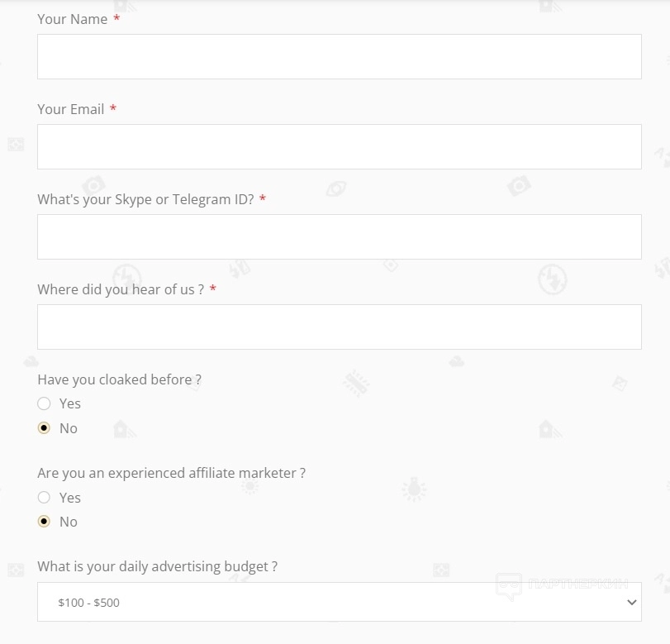Select Yes for 'Have you cloaked before'
This screenshot has height=644, width=670.
45,403
